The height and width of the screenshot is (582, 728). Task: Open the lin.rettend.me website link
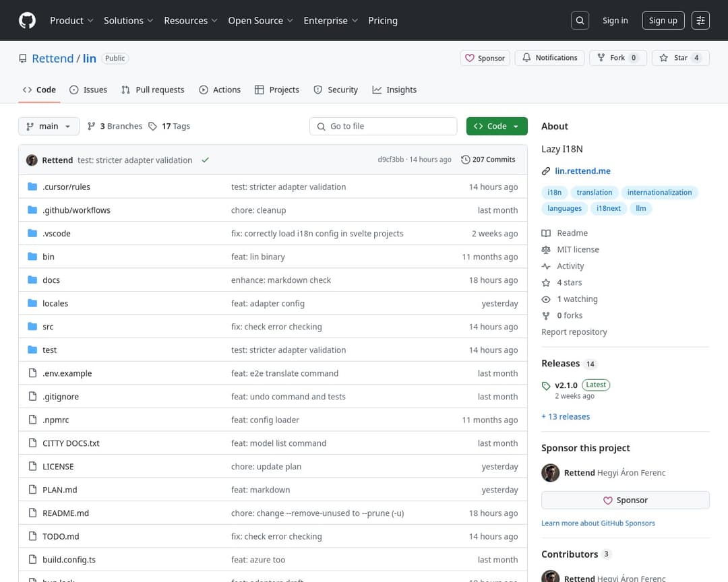coord(582,171)
